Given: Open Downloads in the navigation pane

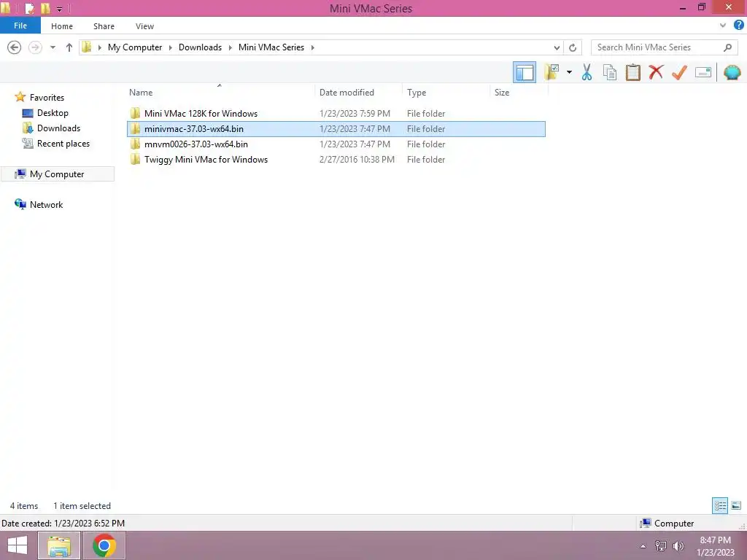Looking at the screenshot, I should 58,128.
